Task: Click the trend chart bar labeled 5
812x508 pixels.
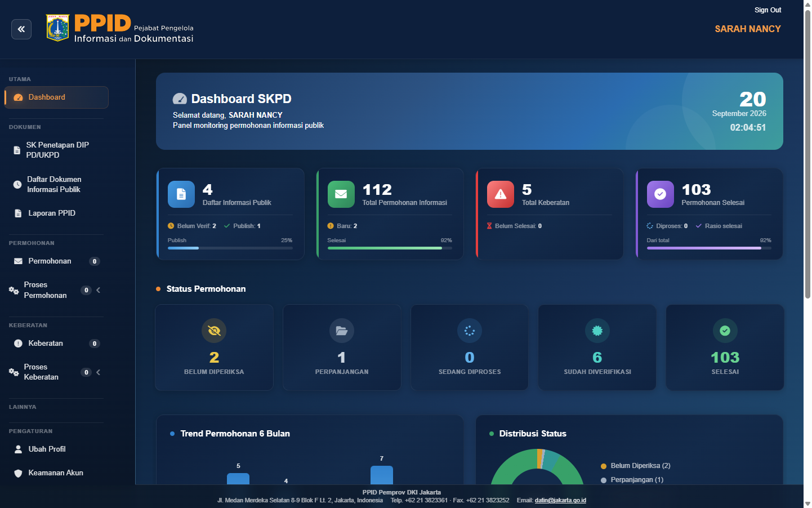Action: 238,479
